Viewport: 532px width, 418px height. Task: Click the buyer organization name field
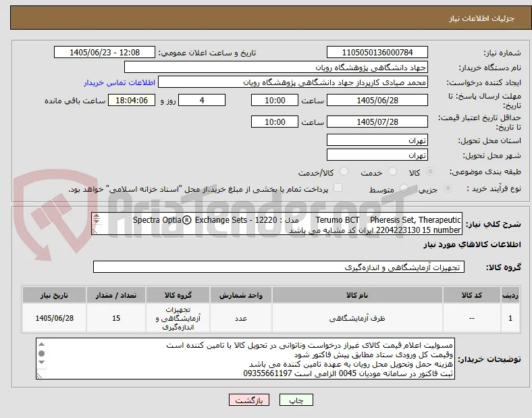(276, 67)
